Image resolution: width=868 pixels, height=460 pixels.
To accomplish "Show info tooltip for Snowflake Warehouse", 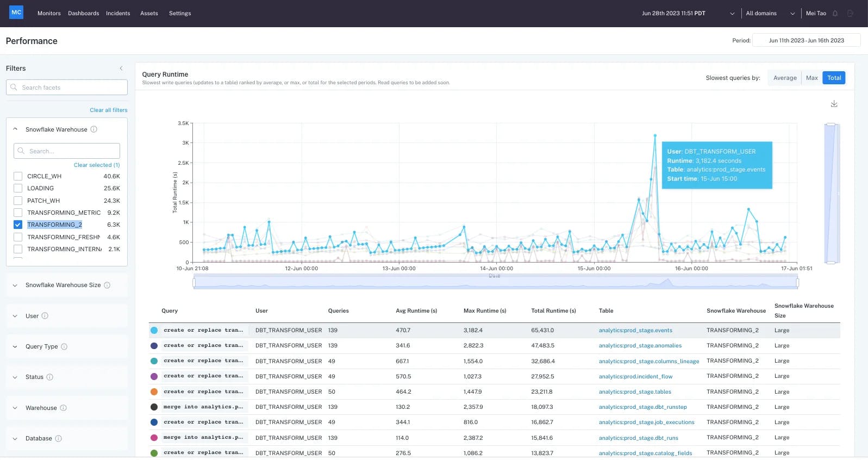I will coord(94,129).
